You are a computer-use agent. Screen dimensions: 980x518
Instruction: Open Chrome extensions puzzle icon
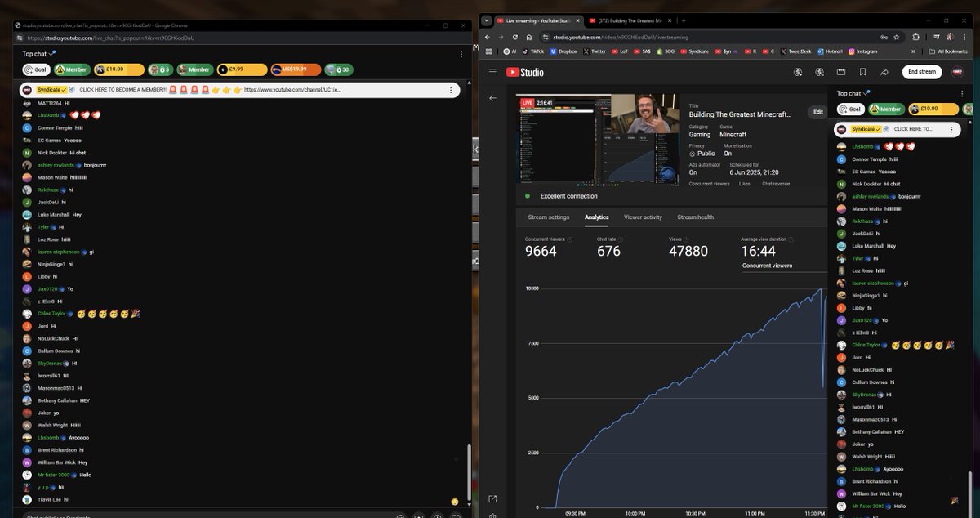916,37
